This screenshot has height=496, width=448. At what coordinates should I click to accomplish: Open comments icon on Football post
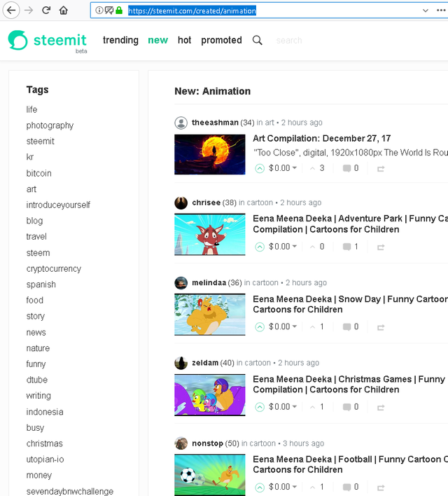point(346,487)
